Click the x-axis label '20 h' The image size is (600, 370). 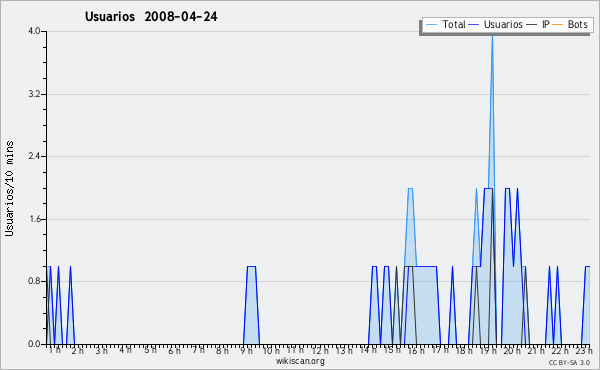pos(512,350)
